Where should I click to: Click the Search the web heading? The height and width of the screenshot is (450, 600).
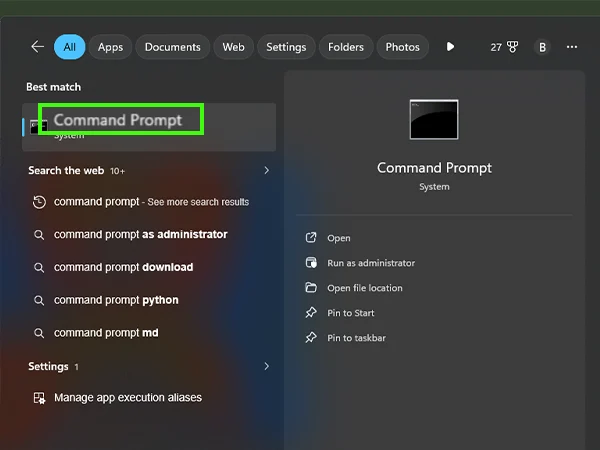66,170
